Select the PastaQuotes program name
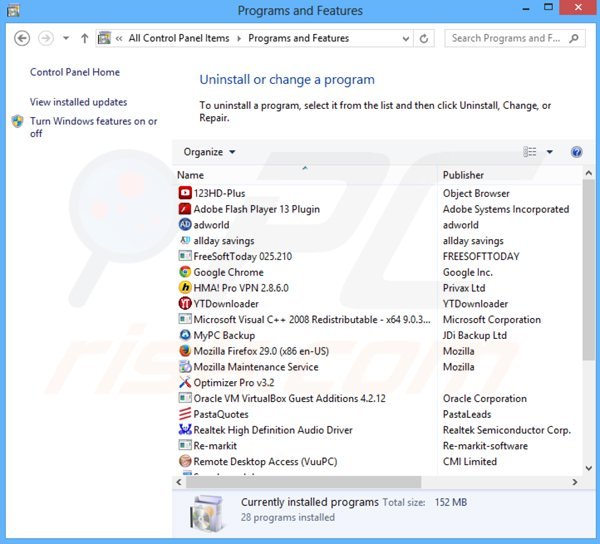This screenshot has width=600, height=544. click(221, 414)
